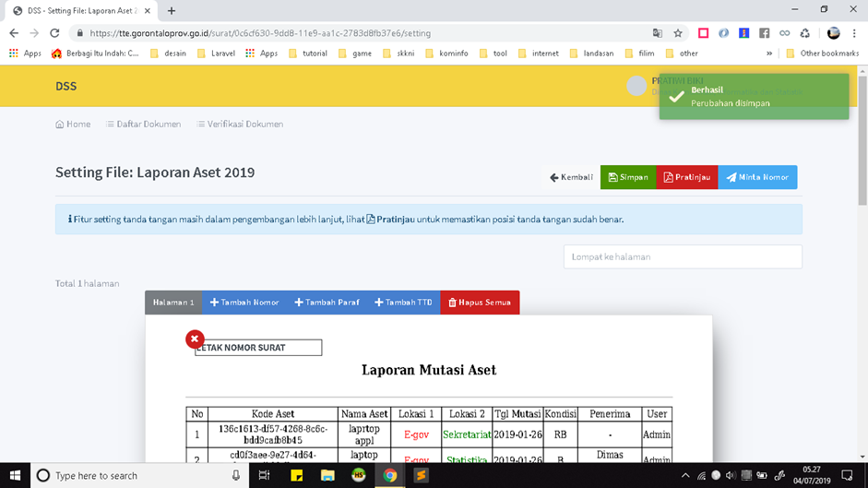Image resolution: width=868 pixels, height=488 pixels.
Task: Add a signature using Tambah TTD
Action: pyautogui.click(x=403, y=303)
